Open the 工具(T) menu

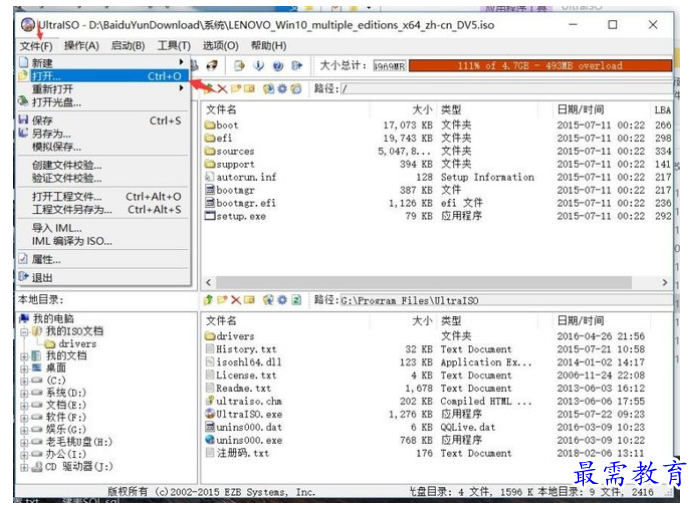[174, 46]
